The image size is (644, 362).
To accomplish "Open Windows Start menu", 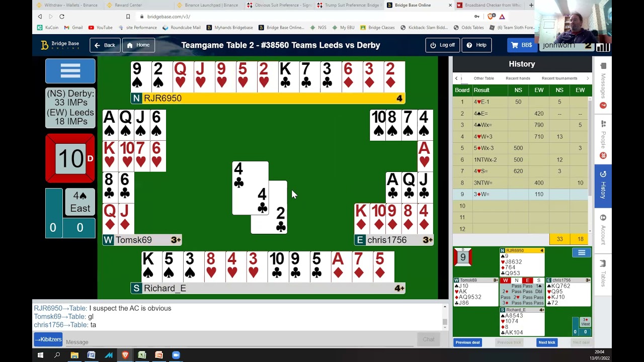I will coord(40,355).
